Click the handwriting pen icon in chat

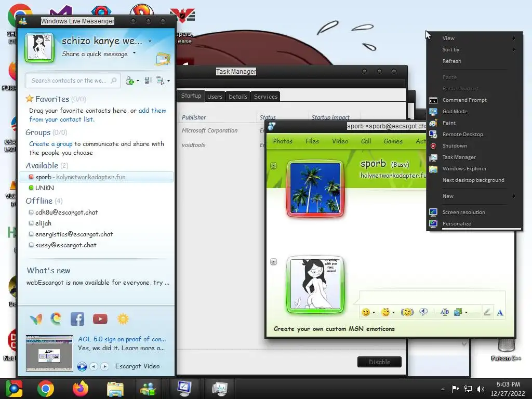[x=487, y=312]
